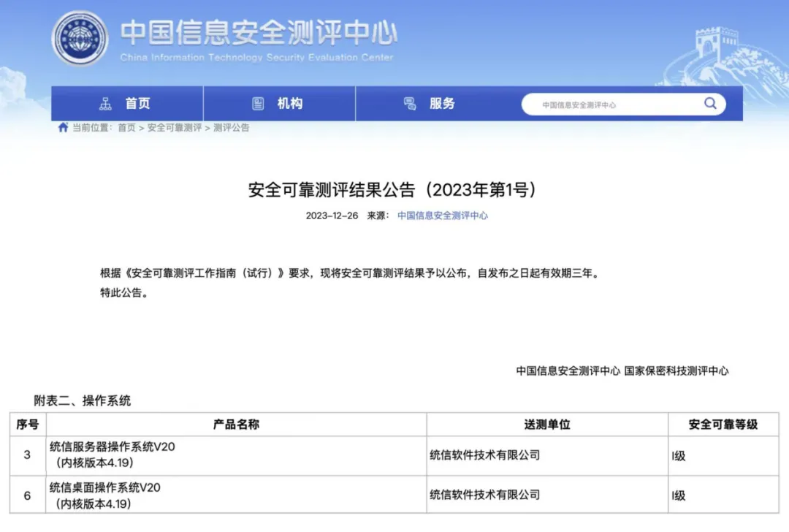789x532 pixels.
Task: Follow the blue 中国信息安全测评中心 source link
Action: (x=442, y=216)
